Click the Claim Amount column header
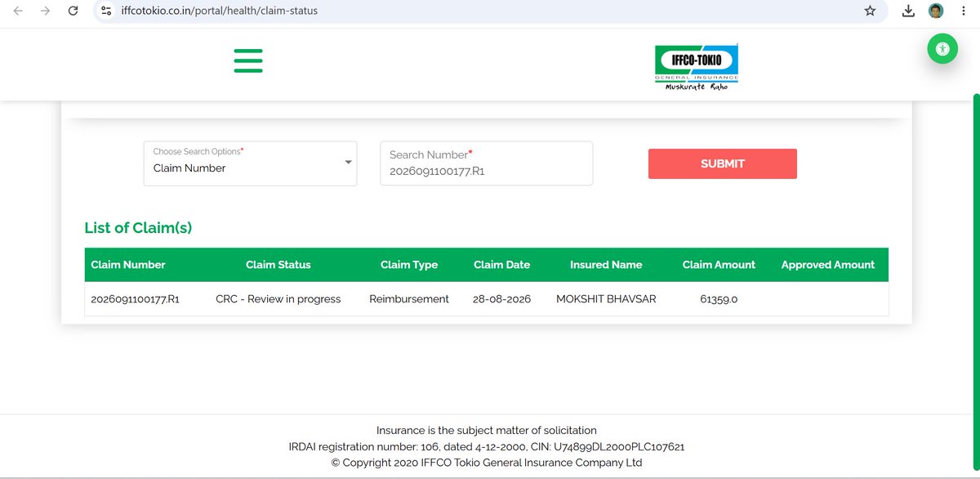 [719, 265]
